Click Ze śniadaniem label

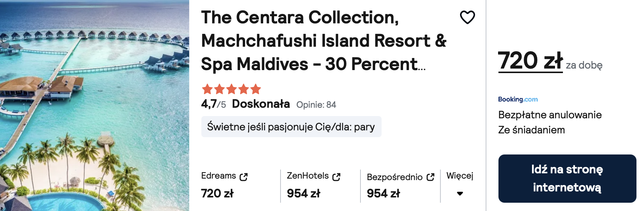[531, 130]
